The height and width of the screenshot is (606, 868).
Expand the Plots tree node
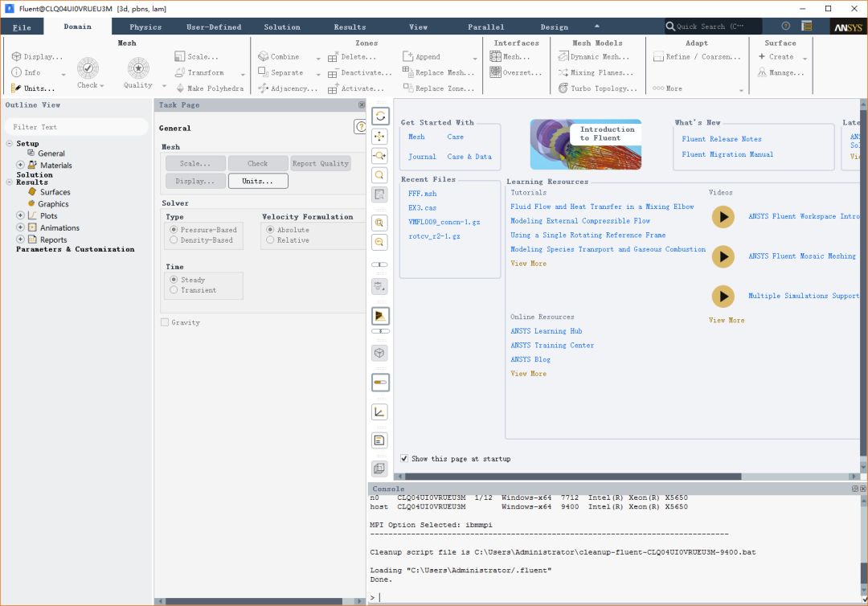click(20, 216)
